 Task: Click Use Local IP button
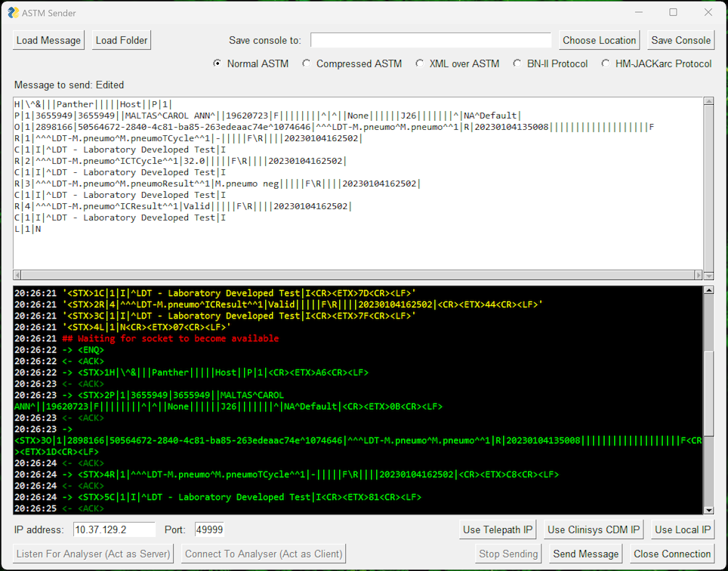[x=683, y=529]
